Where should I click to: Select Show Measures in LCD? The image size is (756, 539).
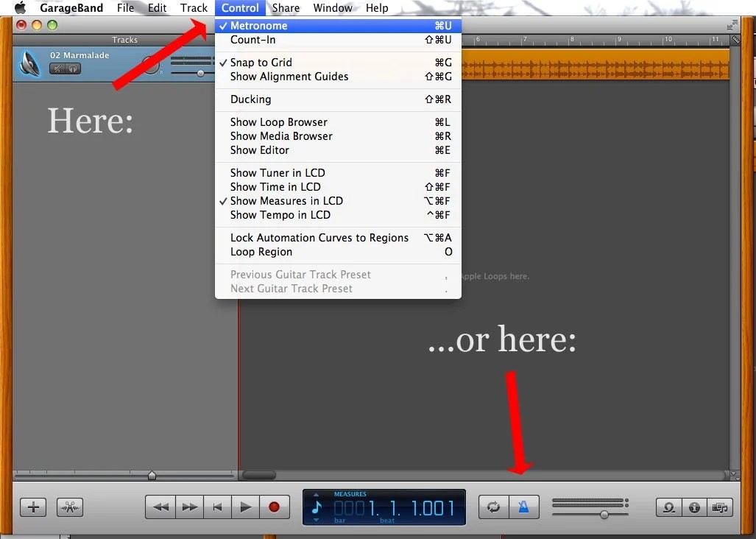286,200
